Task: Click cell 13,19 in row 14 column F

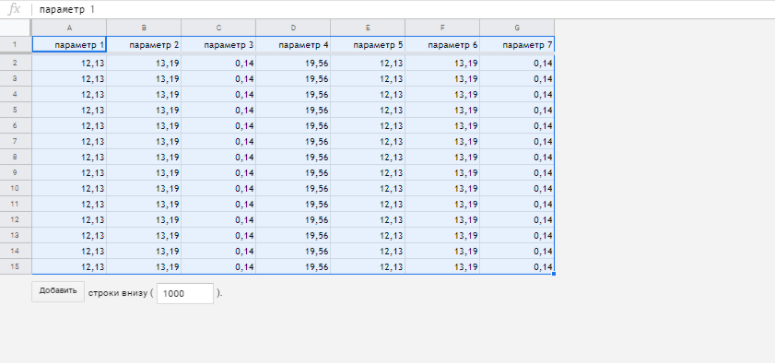Action: [442, 251]
